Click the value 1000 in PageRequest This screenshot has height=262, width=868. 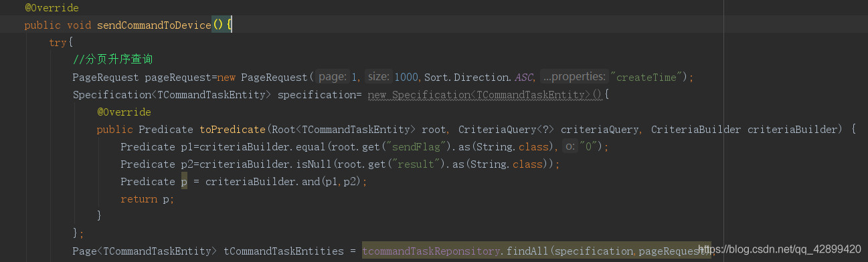click(x=406, y=78)
